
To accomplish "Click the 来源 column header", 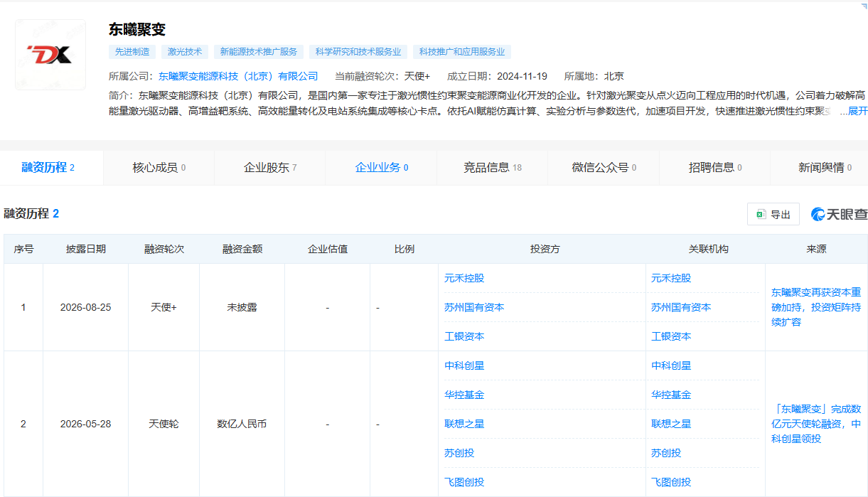I will [816, 249].
